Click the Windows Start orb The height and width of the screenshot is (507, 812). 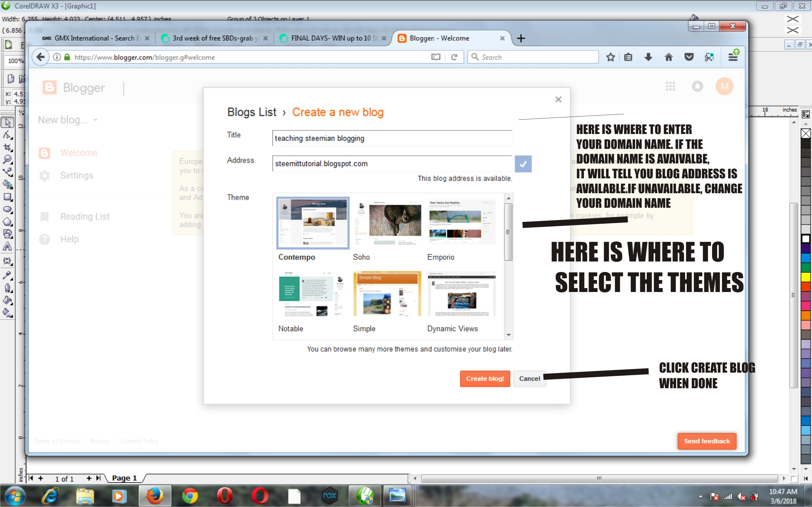pos(15,496)
